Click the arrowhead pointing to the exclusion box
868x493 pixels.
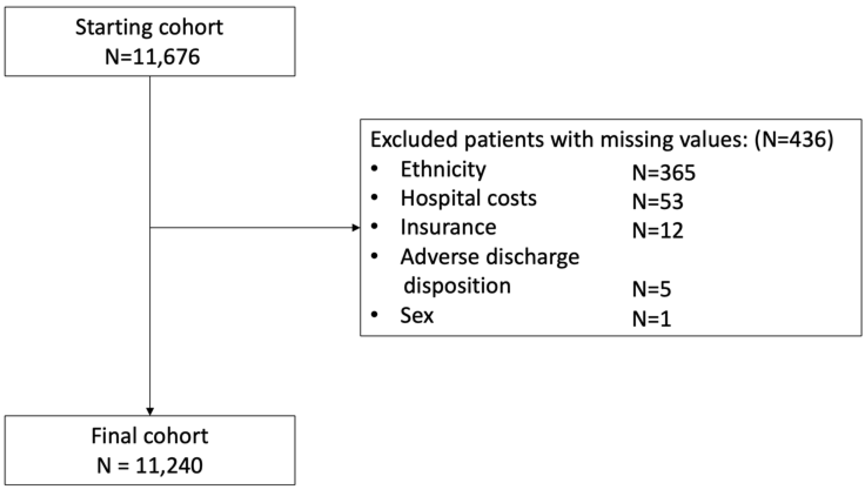point(356,228)
